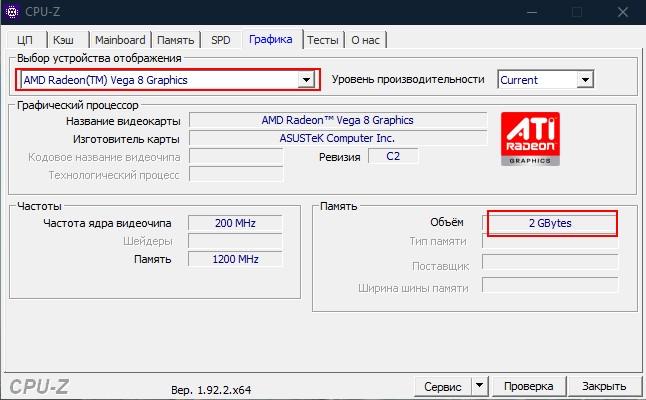Click the Частота ядра видеочипа label
This screenshot has height=400, width=646.
(107, 223)
